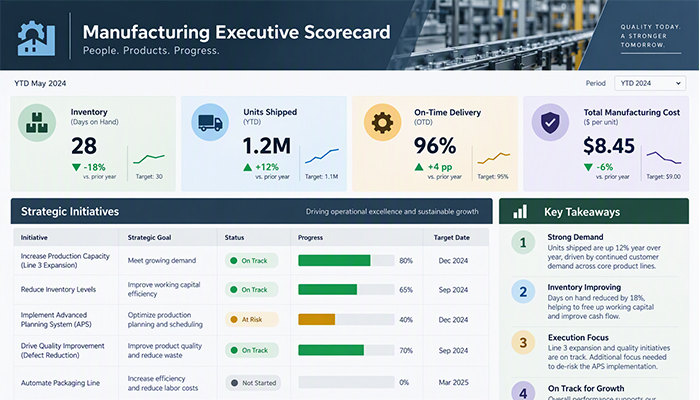700x400 pixels.
Task: Click the 'YTD May 2024' date label
Action: point(40,83)
